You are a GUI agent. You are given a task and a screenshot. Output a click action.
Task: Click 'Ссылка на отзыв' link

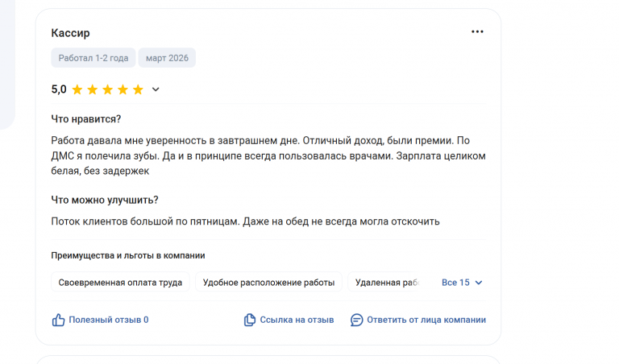coord(297,320)
